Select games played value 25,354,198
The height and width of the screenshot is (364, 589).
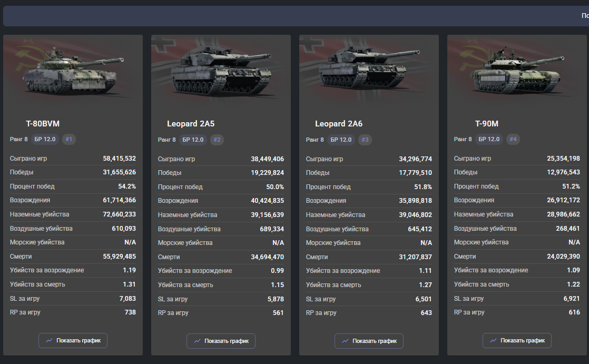564,159
